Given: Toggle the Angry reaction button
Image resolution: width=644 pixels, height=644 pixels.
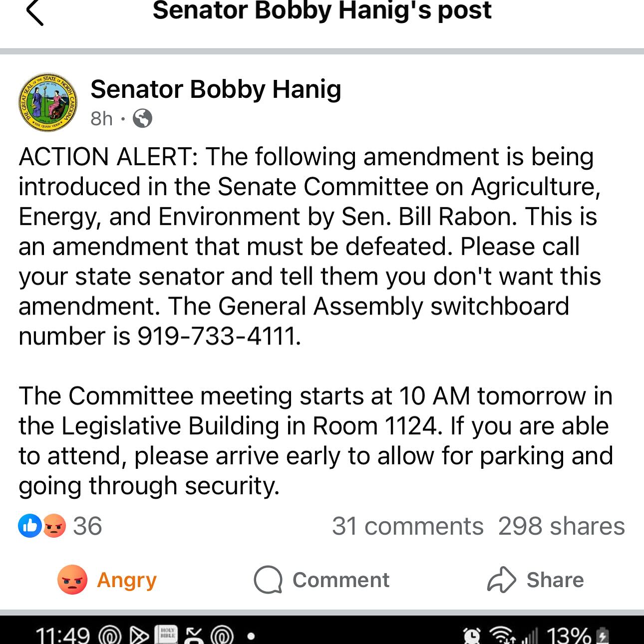Looking at the screenshot, I should coord(107,580).
